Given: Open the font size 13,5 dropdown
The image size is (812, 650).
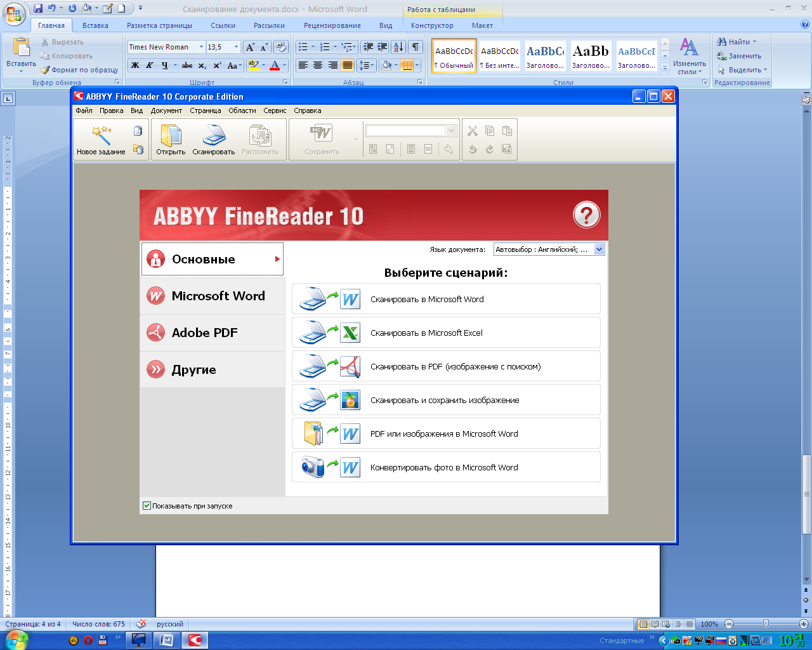Looking at the screenshot, I should (x=236, y=47).
